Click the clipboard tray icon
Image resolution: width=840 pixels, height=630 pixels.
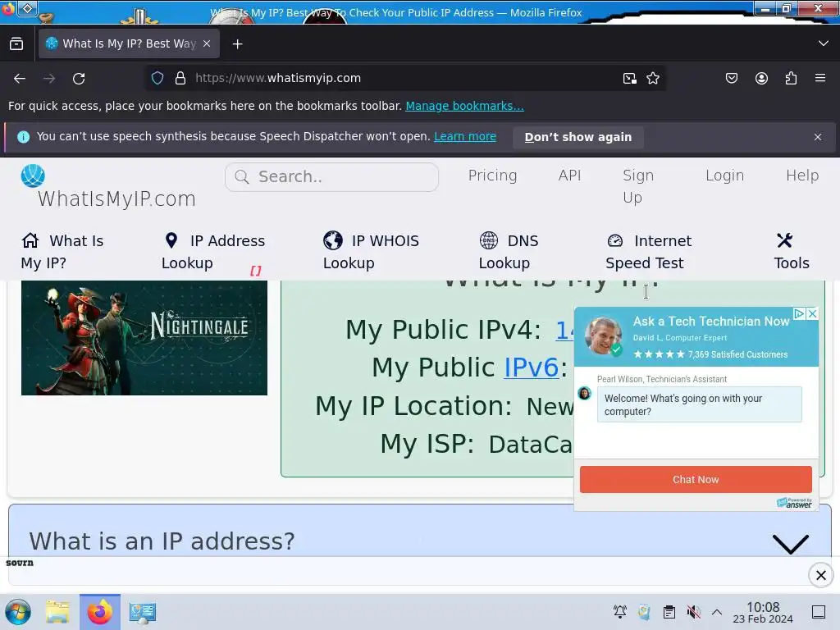point(669,612)
